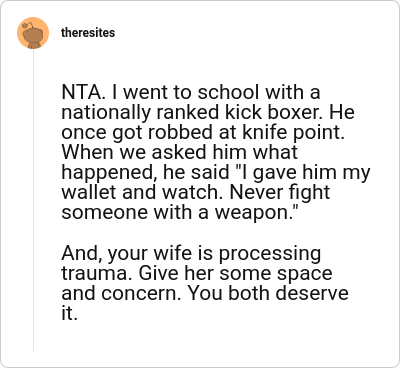Open the orange Reddit avatar of theresites
This screenshot has width=400, height=368.
[x=33, y=33]
